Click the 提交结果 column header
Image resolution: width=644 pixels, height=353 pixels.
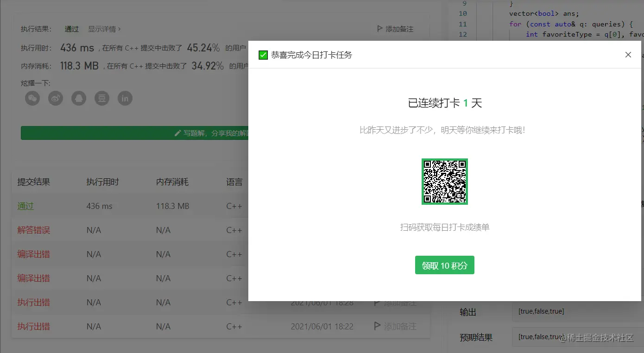tap(34, 182)
